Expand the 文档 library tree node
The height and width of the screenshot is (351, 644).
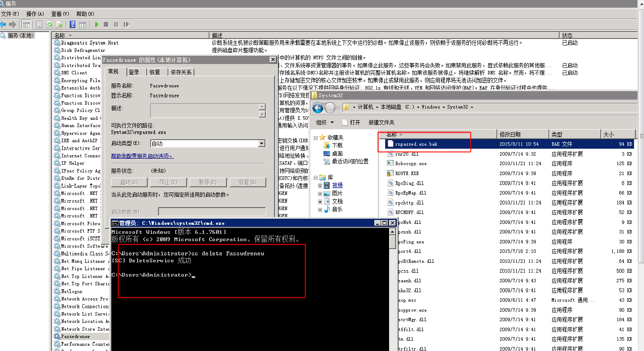click(x=320, y=202)
